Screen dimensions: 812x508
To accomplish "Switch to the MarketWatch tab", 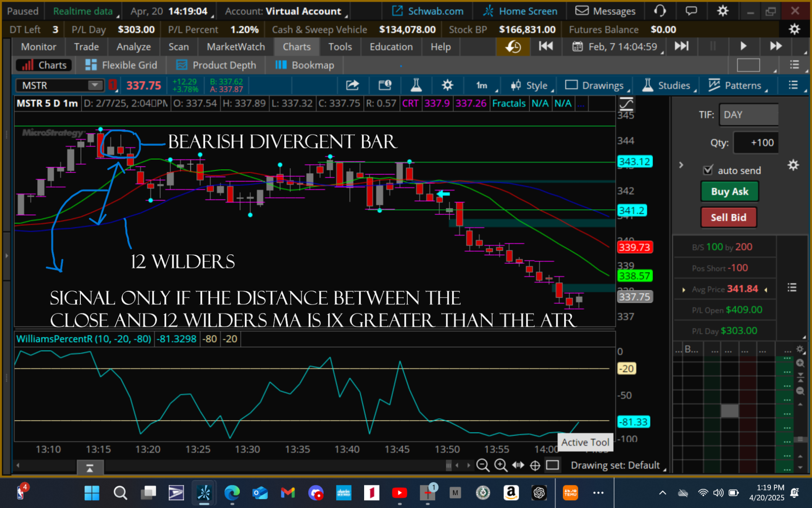I will coord(236,47).
